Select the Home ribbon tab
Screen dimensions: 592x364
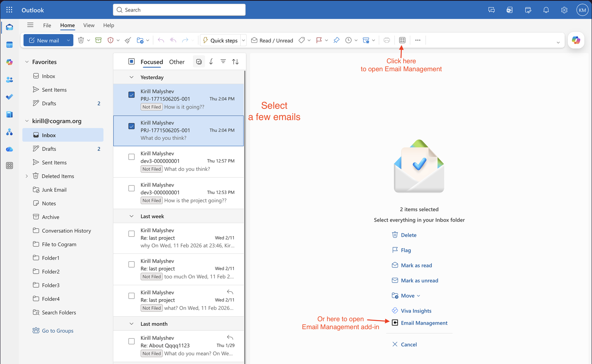[67, 25]
